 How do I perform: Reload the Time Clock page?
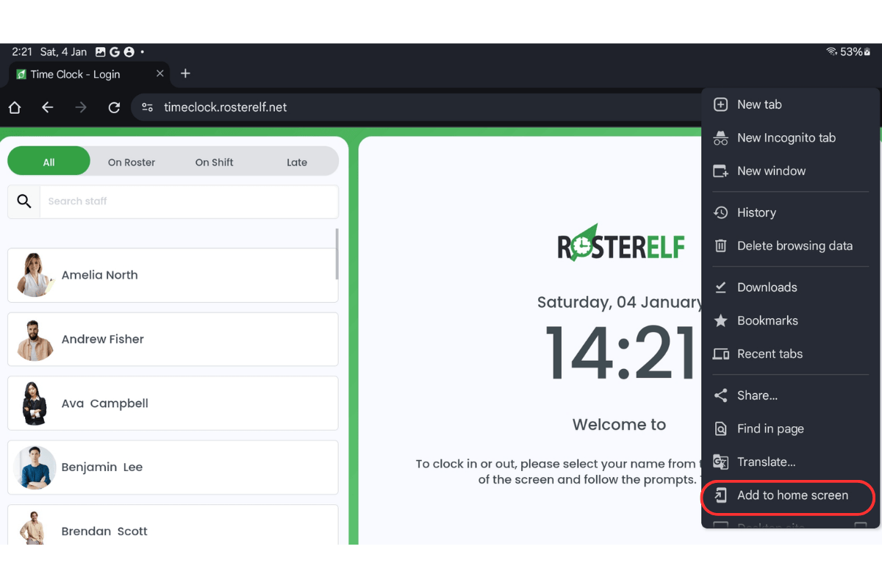[114, 107]
